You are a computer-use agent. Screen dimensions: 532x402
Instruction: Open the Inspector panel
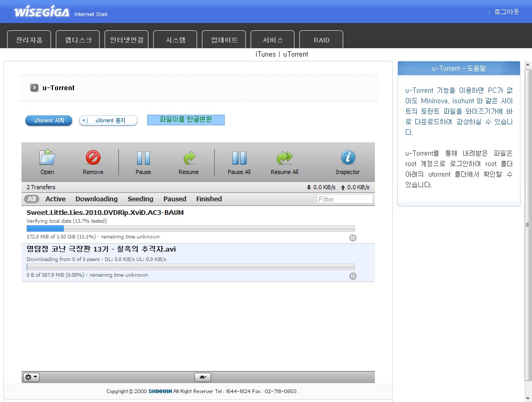click(x=348, y=158)
